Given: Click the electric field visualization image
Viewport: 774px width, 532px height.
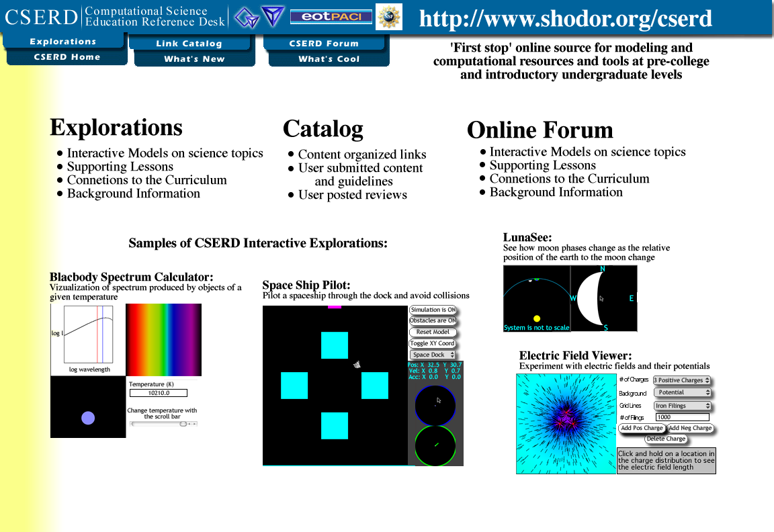Looking at the screenshot, I should coord(566,424).
